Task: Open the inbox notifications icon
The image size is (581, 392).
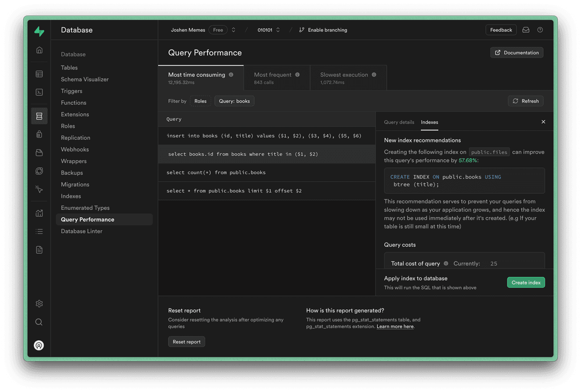Action: [x=526, y=30]
